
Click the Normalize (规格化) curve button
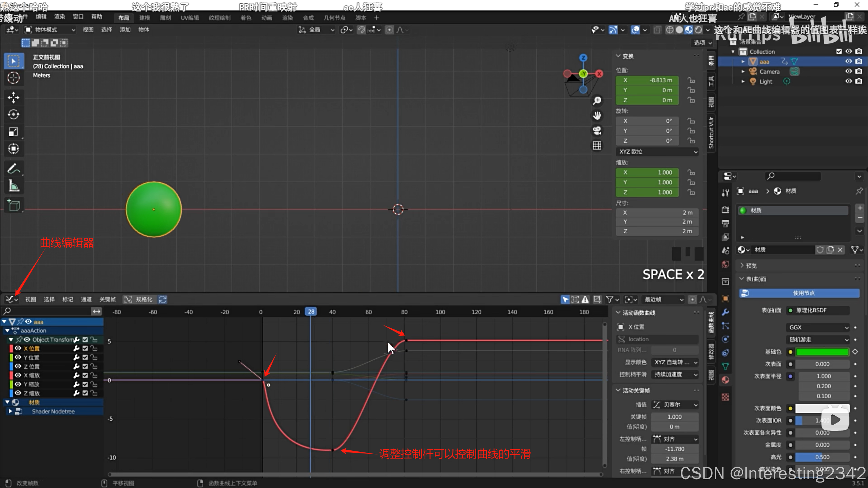(139, 300)
